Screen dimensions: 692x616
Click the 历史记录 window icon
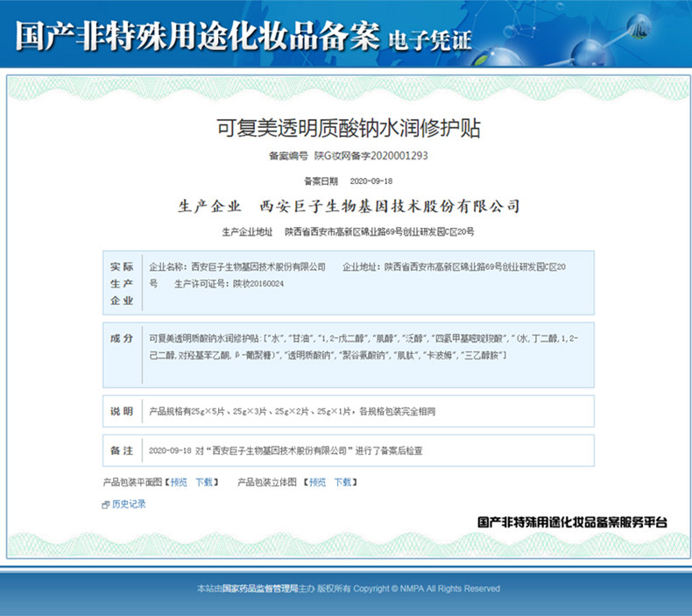[105, 505]
